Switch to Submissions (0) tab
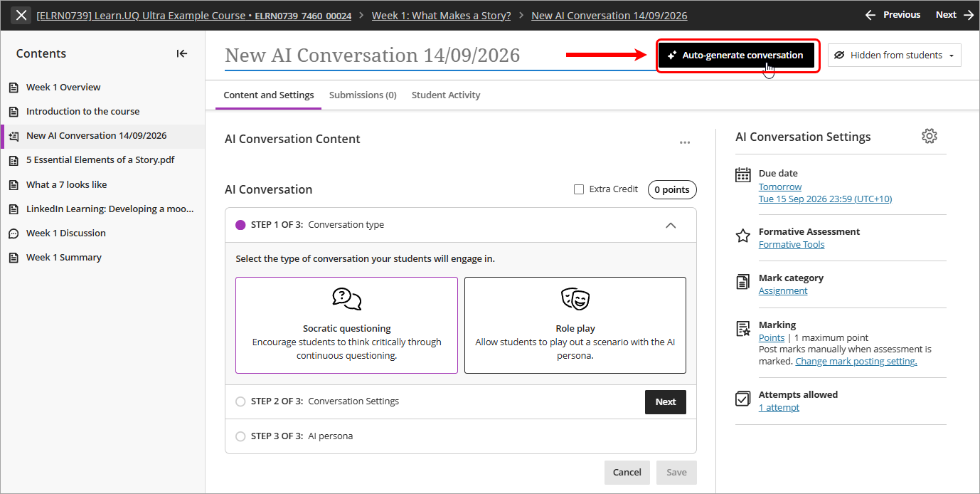 tap(363, 95)
